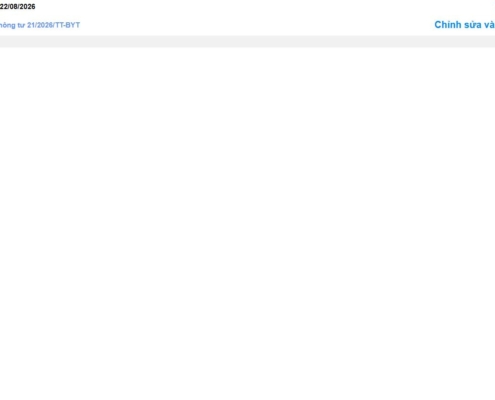Click the Chỉnh sửa và link

pos(464,25)
